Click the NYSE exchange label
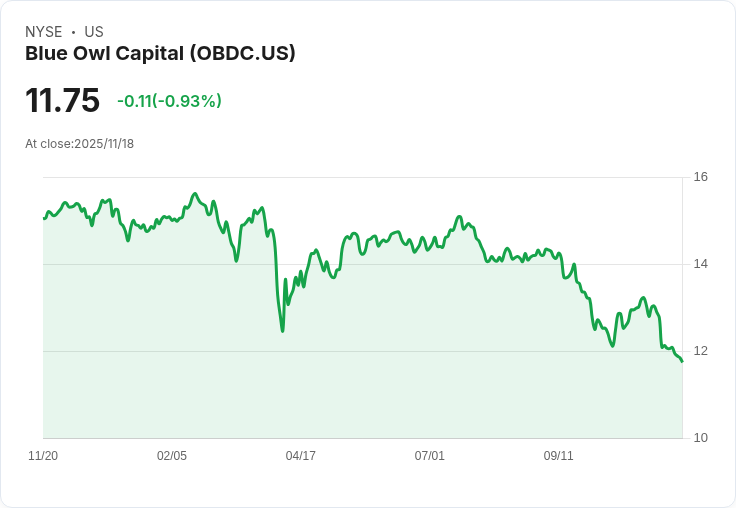Image resolution: width=736 pixels, height=508 pixels. coord(44,32)
